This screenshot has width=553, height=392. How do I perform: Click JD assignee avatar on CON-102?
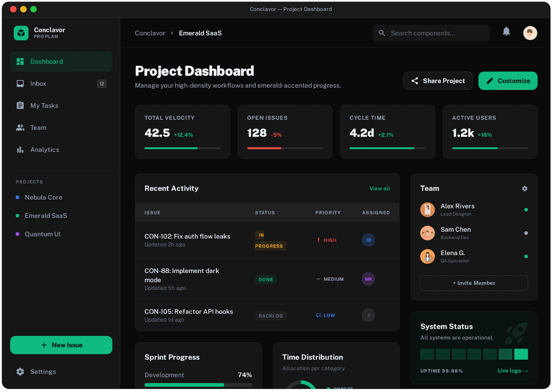coord(368,240)
